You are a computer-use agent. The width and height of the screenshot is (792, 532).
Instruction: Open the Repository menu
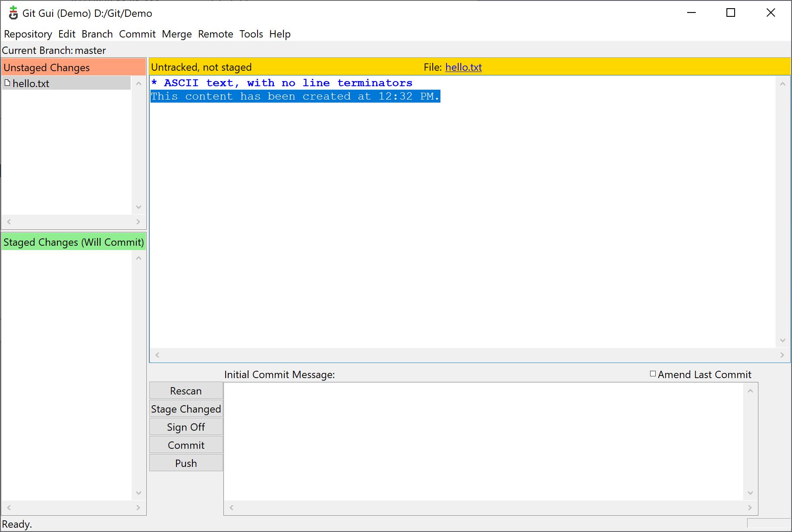click(28, 34)
